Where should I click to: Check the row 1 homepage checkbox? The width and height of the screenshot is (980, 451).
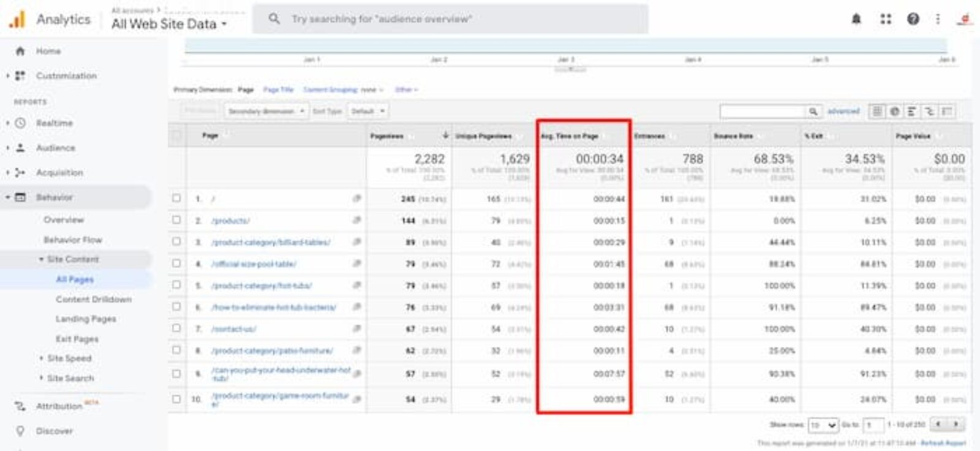pyautogui.click(x=176, y=199)
